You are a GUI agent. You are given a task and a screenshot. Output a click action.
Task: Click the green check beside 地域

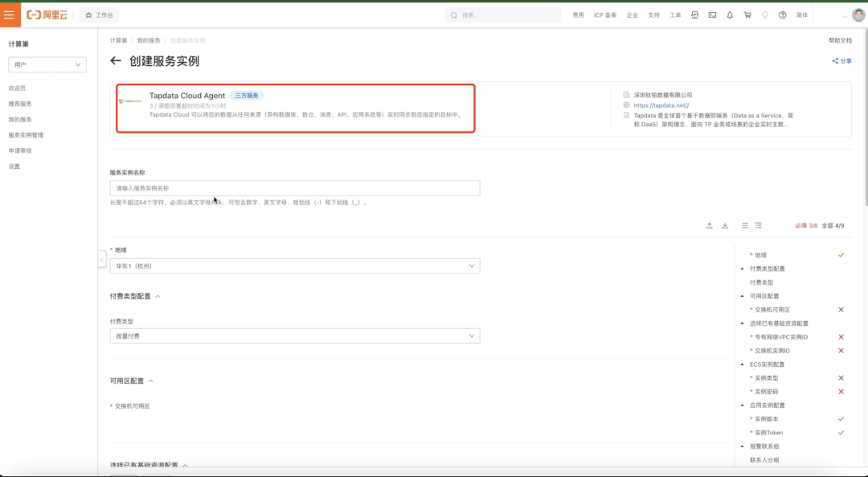[841, 255]
